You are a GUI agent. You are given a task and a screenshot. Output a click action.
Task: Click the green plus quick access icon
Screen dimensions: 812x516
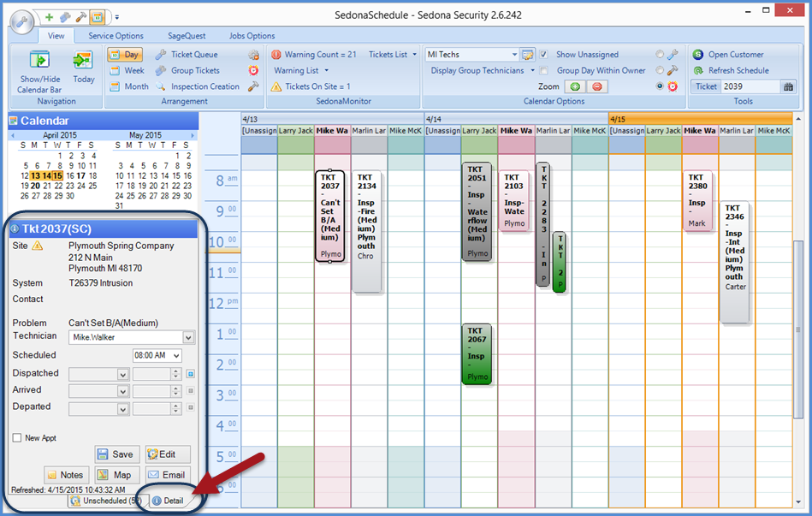[x=49, y=17]
